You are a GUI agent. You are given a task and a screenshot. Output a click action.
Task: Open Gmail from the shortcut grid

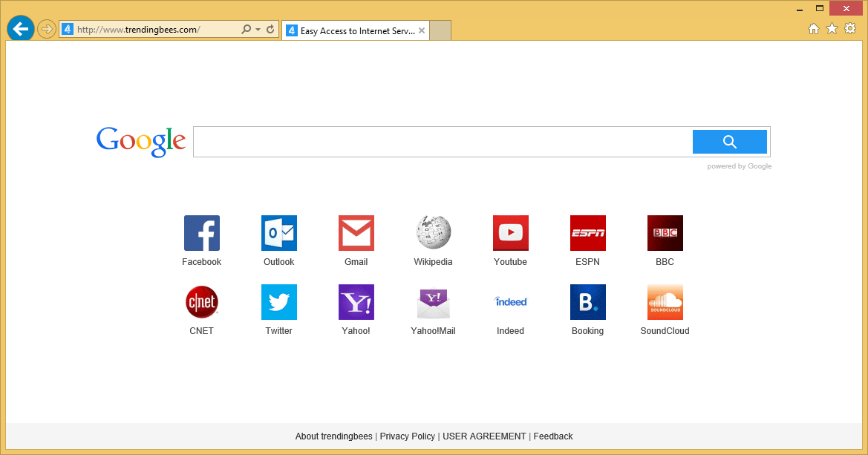coord(356,233)
